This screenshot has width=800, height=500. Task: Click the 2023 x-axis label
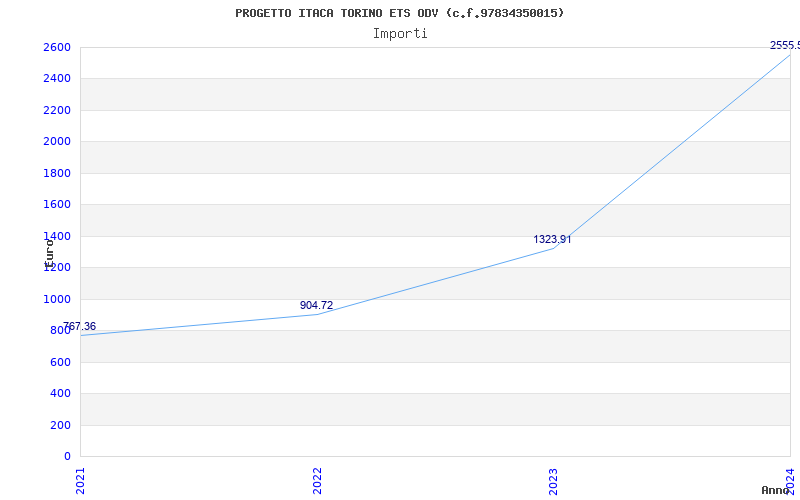pyautogui.click(x=553, y=480)
